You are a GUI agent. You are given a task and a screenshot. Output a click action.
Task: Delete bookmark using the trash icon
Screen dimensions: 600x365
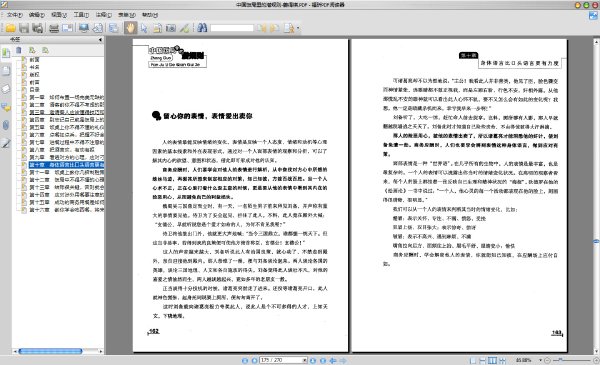click(x=19, y=50)
